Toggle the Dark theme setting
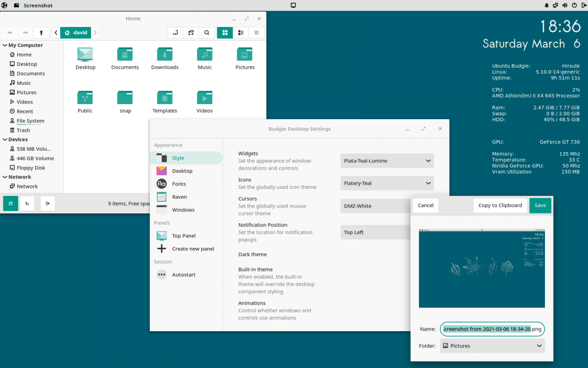Viewport: 588px width, 368px height. click(x=252, y=254)
